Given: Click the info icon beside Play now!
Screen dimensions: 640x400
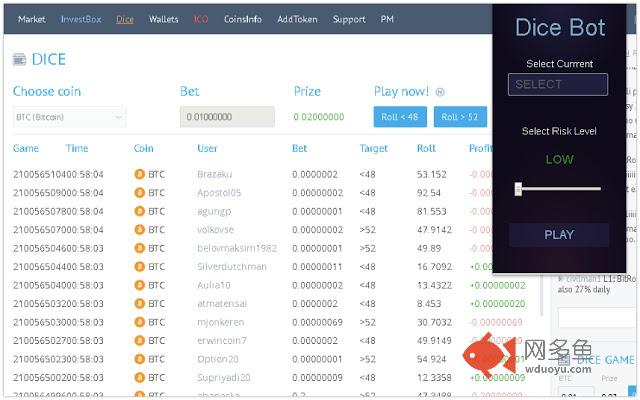Looking at the screenshot, I should click(x=440, y=92).
